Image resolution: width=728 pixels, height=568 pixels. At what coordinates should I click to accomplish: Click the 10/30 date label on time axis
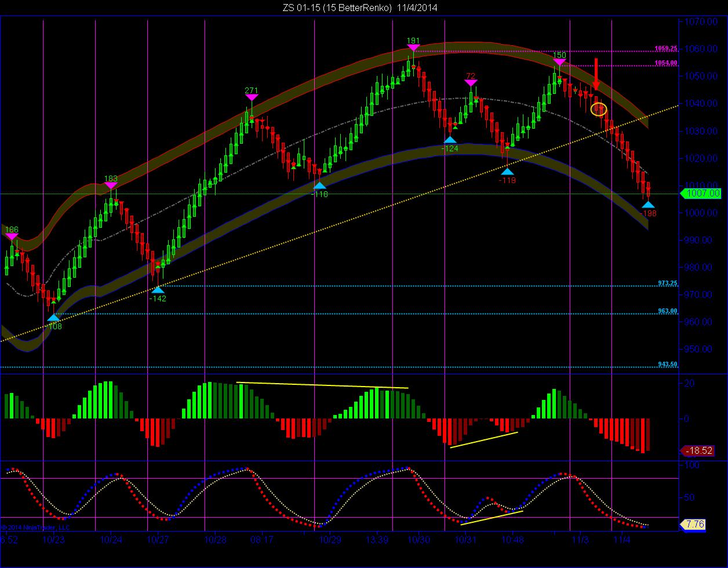coord(418,540)
